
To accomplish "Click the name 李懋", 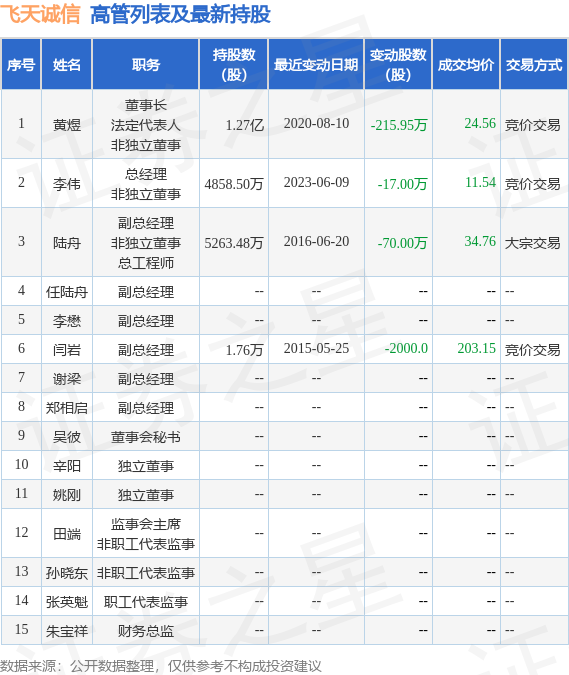I will coord(67,321).
